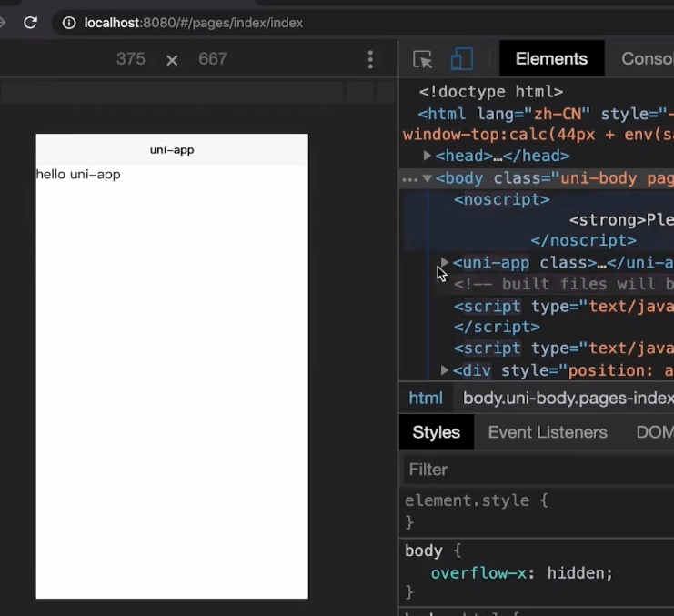This screenshot has height=616, width=674.
Task: Select the first script type="text/java node
Action: 564,307
